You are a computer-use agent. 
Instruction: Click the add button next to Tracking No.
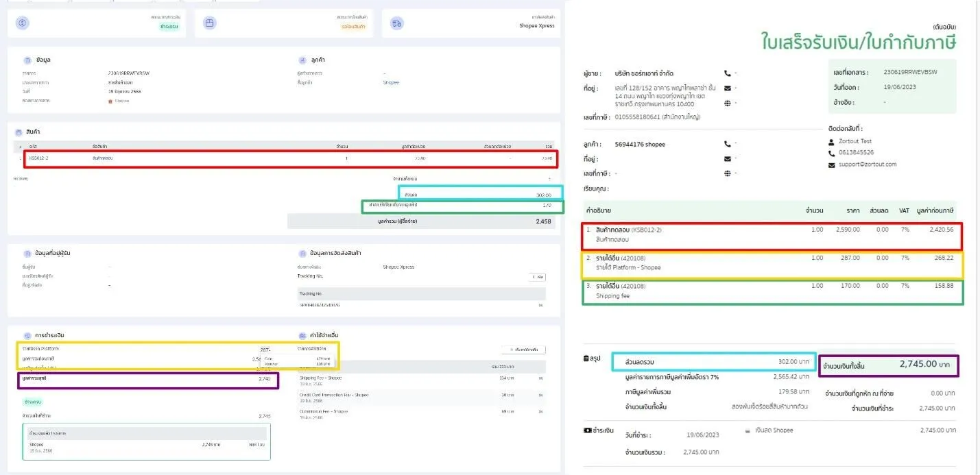(537, 277)
